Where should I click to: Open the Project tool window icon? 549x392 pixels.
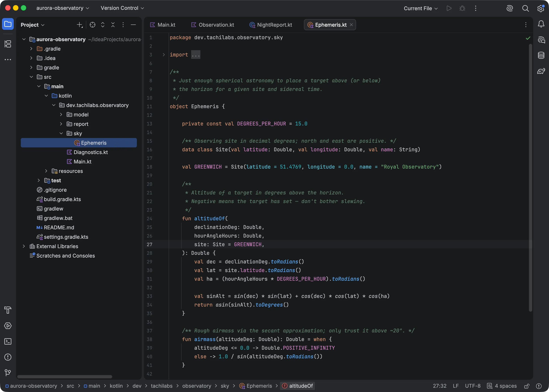tap(8, 24)
